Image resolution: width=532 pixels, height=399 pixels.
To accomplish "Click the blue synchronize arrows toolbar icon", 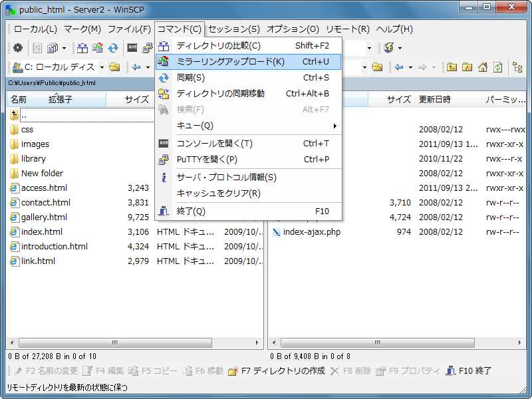I will [x=113, y=48].
